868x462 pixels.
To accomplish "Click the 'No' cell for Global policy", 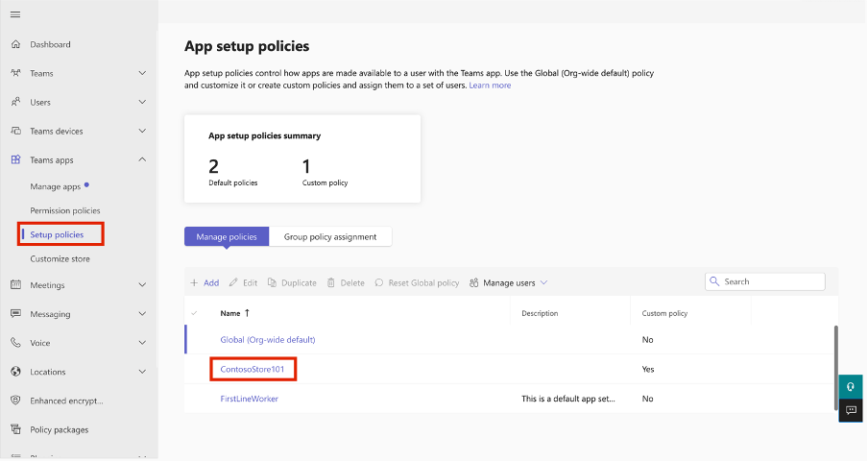I will point(648,340).
